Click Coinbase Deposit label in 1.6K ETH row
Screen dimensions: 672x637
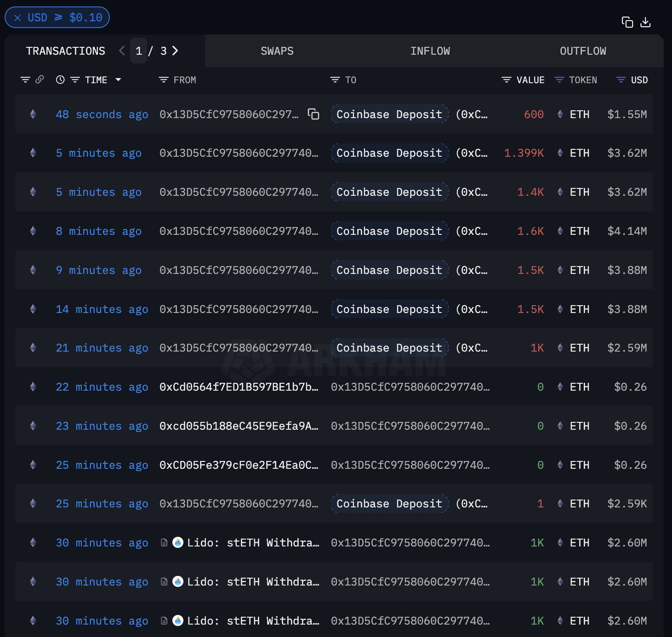[x=389, y=231]
